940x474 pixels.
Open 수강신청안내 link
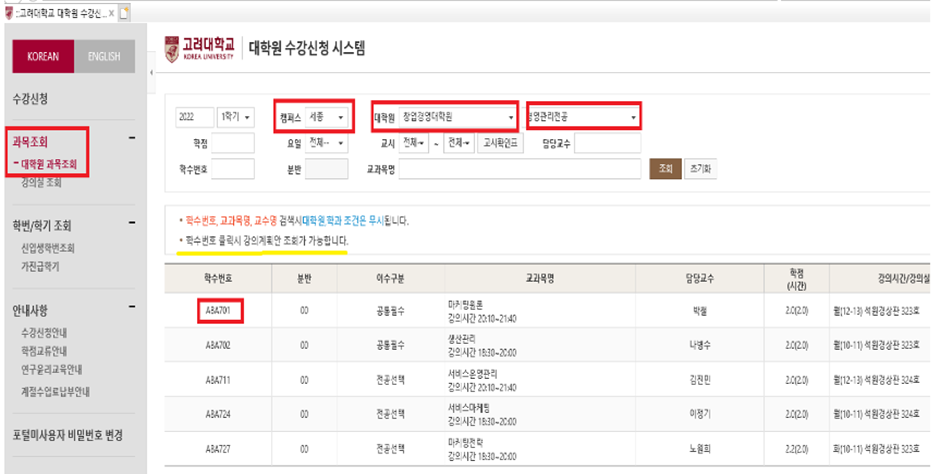pos(44,333)
